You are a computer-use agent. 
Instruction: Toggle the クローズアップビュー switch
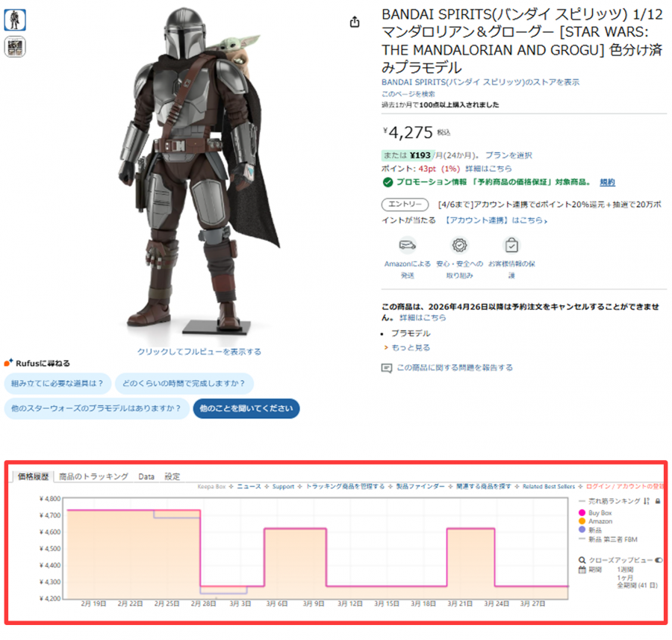click(659, 559)
